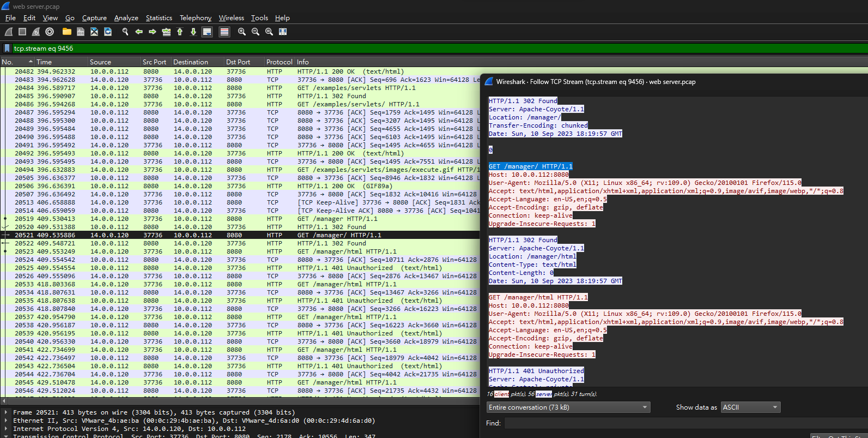Image resolution: width=868 pixels, height=438 pixels.
Task: Go forward in packet history
Action: point(153,32)
